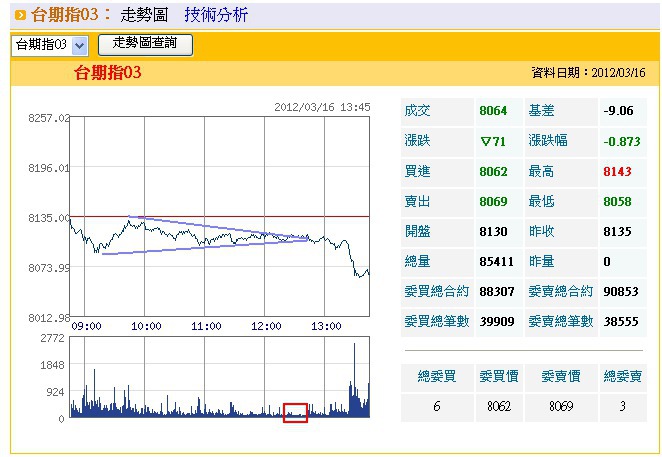662x457 pixels.
Task: Click the 2772 volume axis label
Action: (x=53, y=338)
